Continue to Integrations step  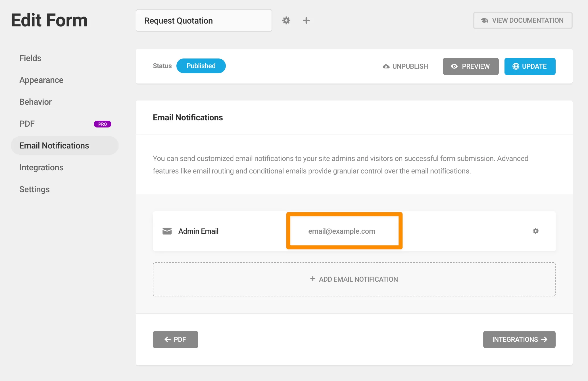point(519,340)
